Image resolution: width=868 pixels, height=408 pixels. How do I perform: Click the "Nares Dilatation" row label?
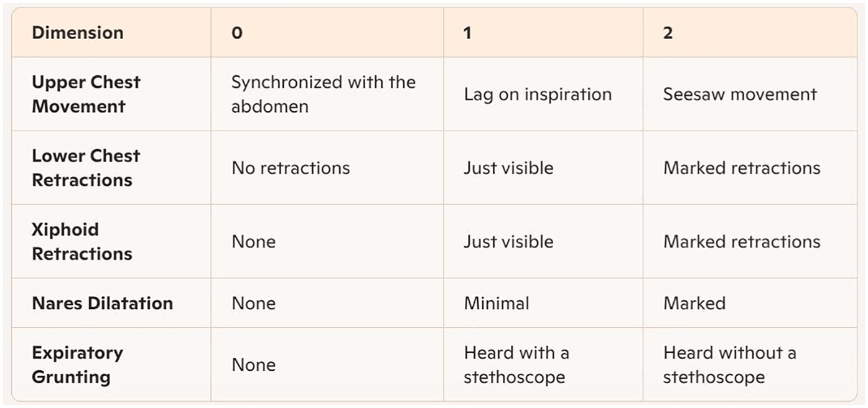102,304
